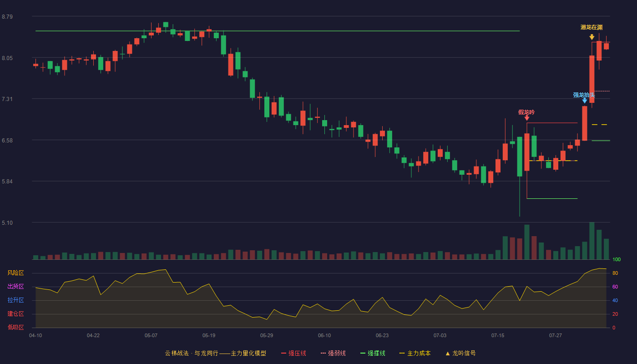
Task: Select the 强龙抬头 signal label
Action: [x=584, y=95]
